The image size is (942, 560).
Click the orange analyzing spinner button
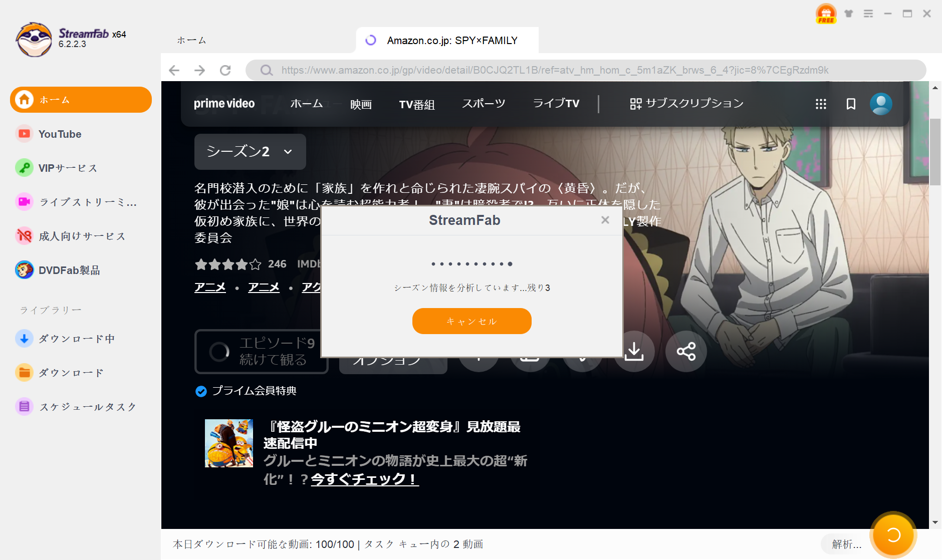[x=893, y=535]
